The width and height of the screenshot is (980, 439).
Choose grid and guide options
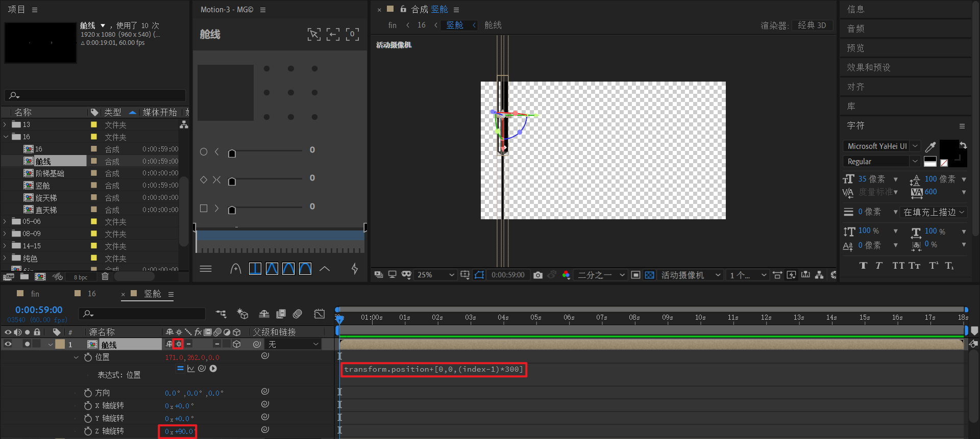click(x=465, y=275)
